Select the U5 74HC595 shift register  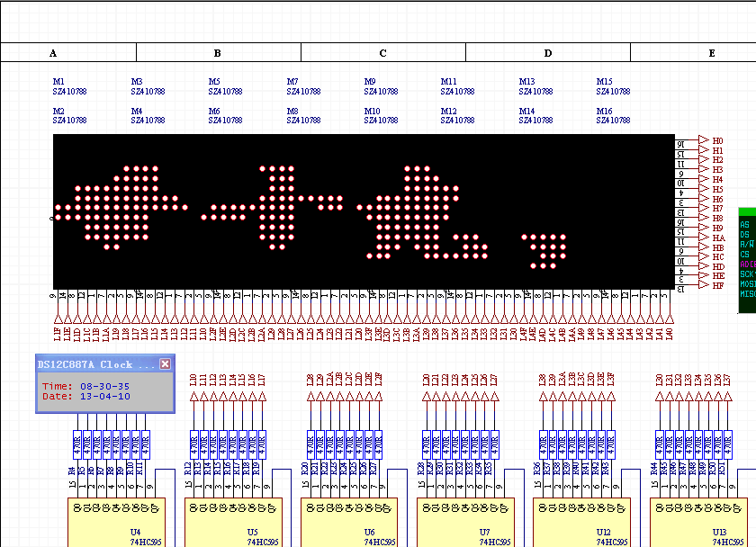click(x=233, y=523)
